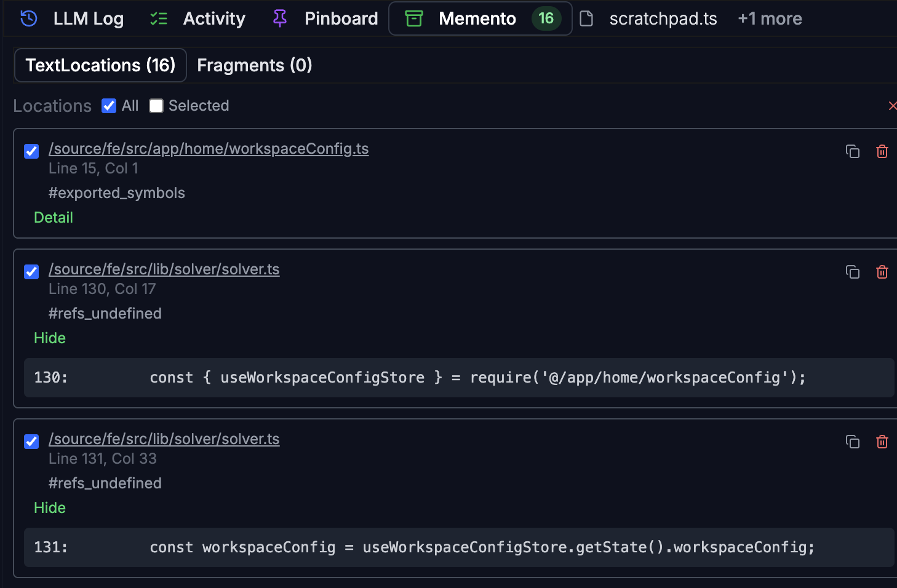Delete the workspaceConfig.ts location entry

point(882,151)
